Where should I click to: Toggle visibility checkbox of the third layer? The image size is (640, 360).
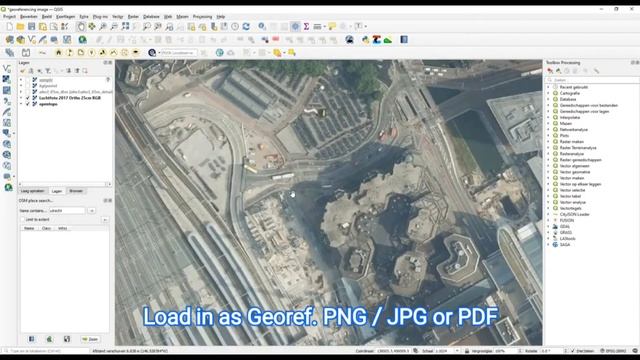[28, 92]
